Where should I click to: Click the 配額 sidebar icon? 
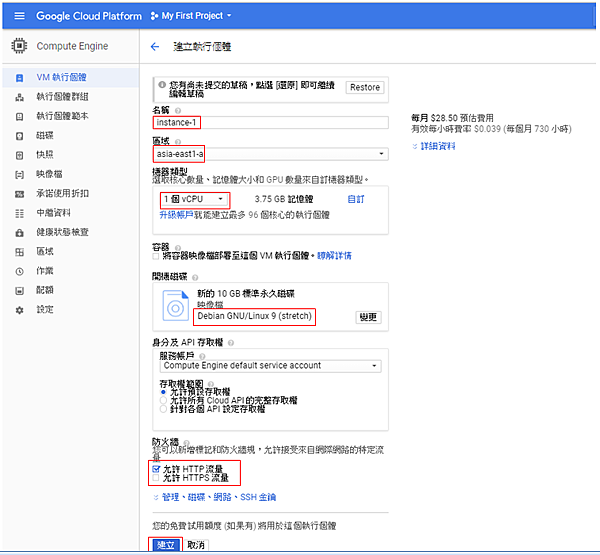click(x=19, y=291)
